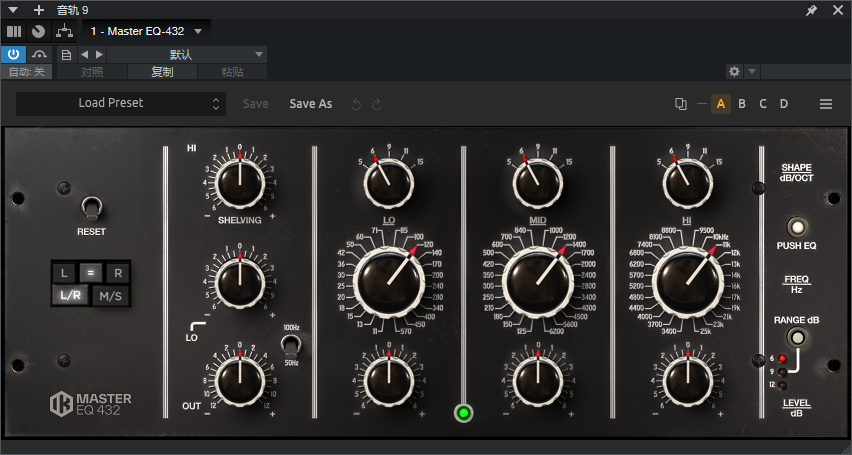Select the L channel button

[64, 273]
